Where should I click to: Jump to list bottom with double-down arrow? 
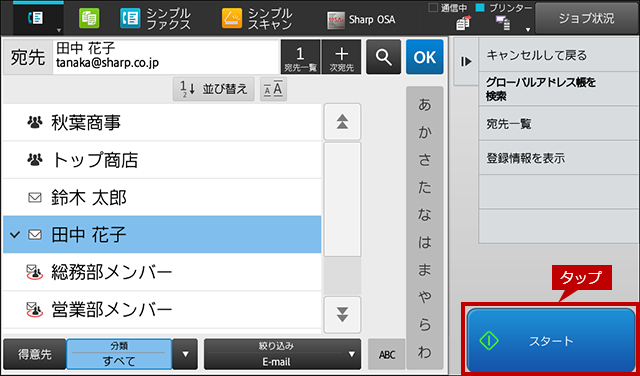[342, 315]
